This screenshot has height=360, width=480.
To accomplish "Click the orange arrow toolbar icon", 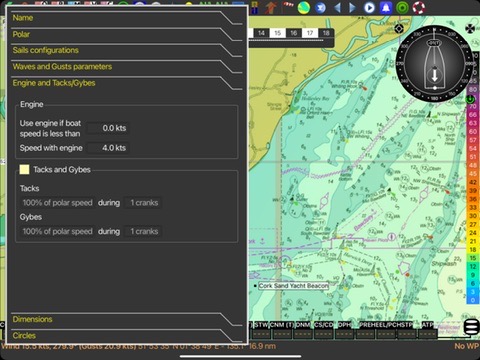I will point(271,7).
